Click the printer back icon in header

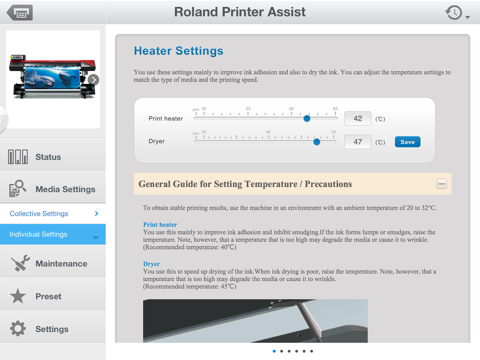pos(20,13)
